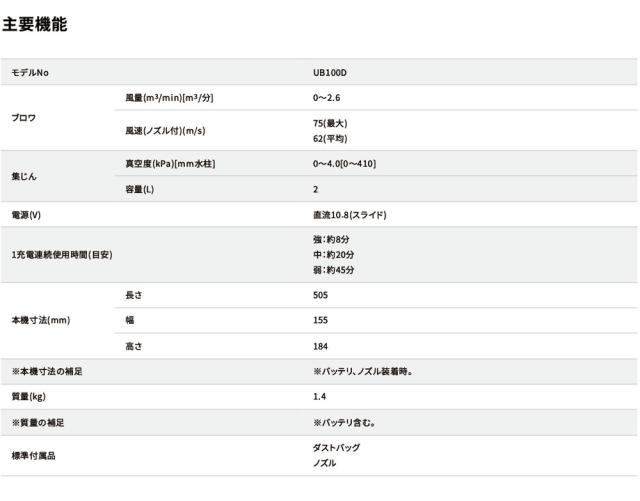Select the 0～4.0[0～410] value

click(x=344, y=164)
